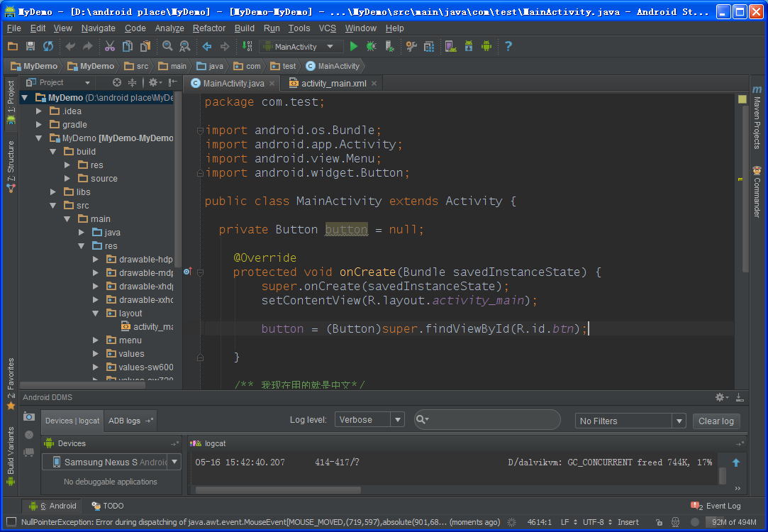Expand the libs folder
This screenshot has height=532, width=768.
click(53, 192)
